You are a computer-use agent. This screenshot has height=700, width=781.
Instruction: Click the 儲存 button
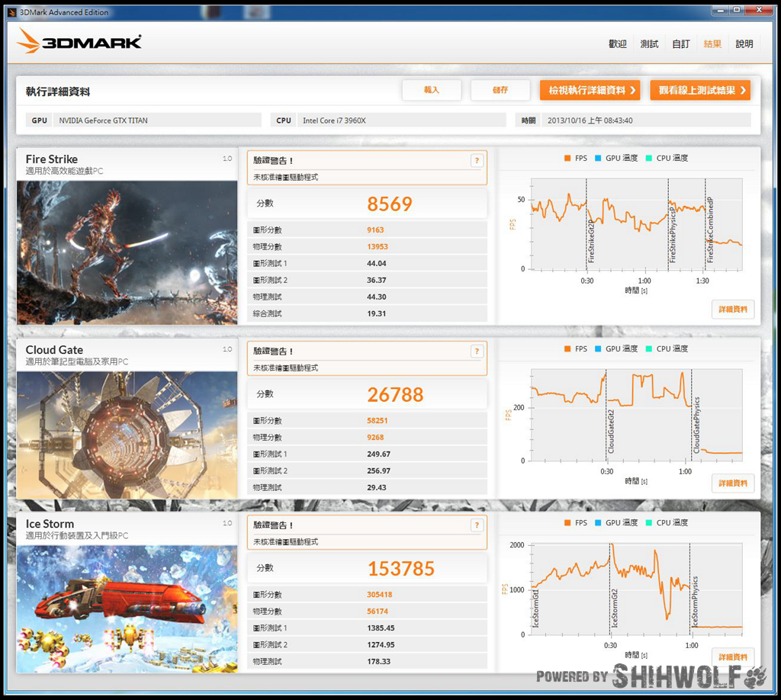pyautogui.click(x=500, y=90)
